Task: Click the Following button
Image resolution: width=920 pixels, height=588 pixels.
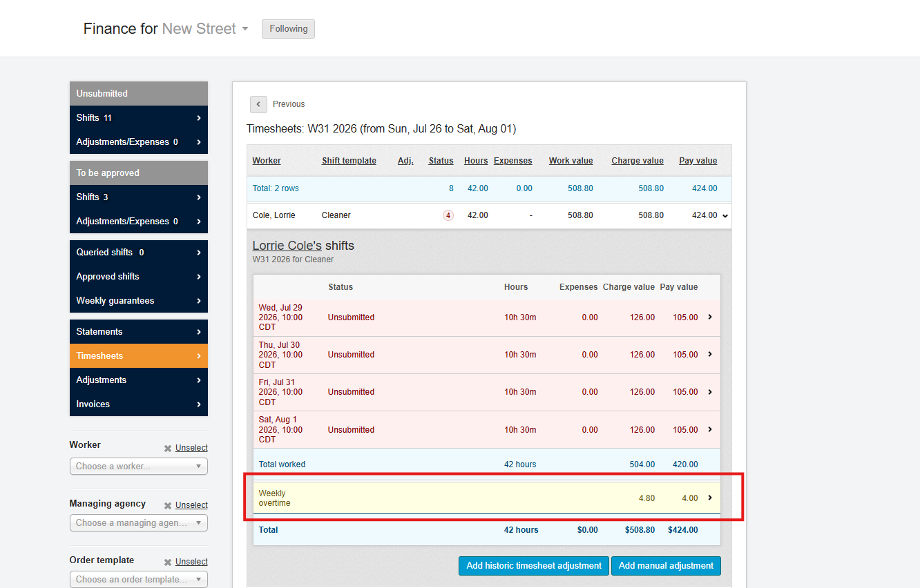Action: click(x=288, y=29)
